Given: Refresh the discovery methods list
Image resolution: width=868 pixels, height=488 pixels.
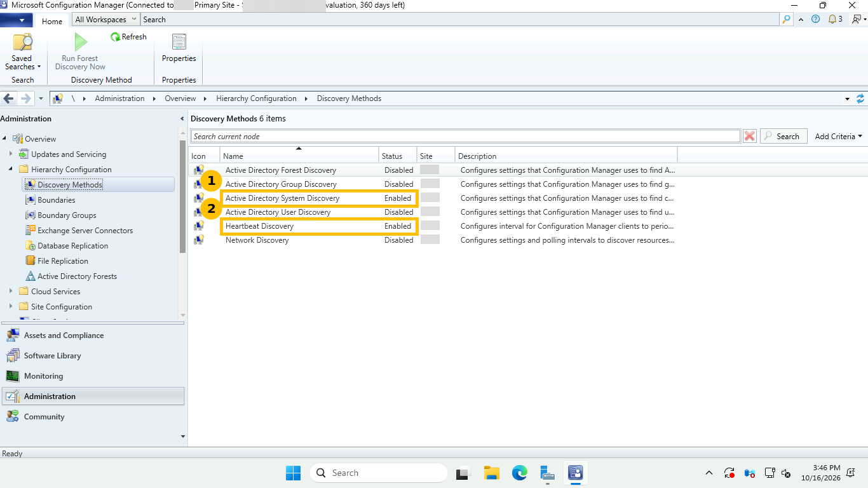Looking at the screenshot, I should (x=128, y=37).
